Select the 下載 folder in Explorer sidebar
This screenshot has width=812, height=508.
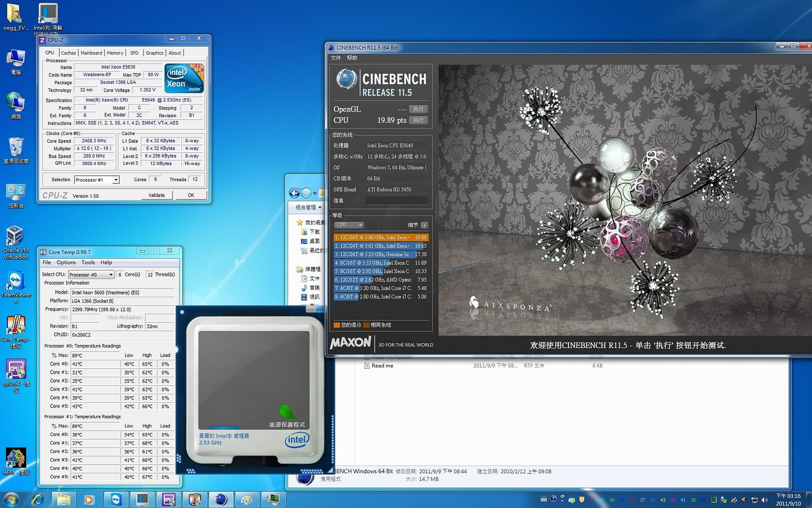[311, 231]
